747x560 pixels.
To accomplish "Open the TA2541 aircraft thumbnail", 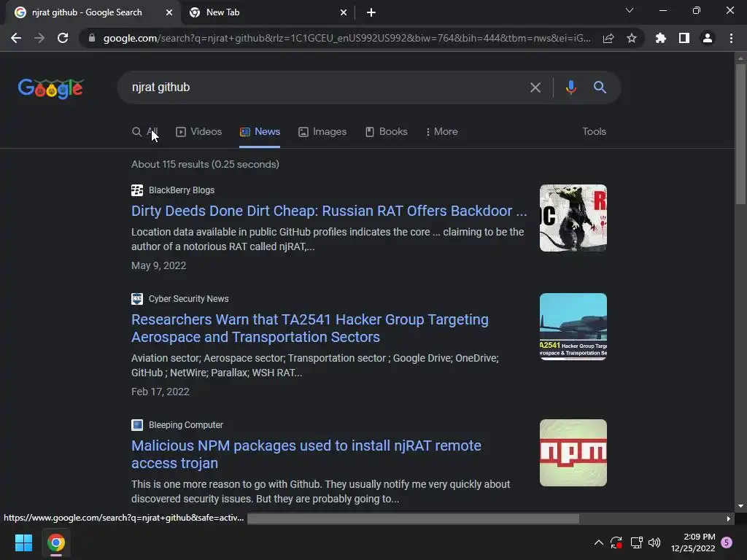I will tap(573, 327).
